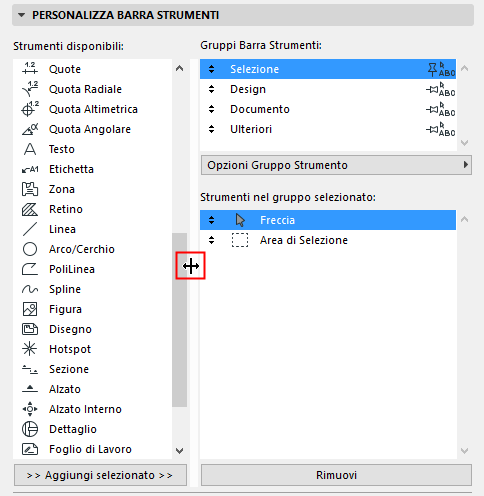Choose the Spline tool icon

(x=30, y=289)
